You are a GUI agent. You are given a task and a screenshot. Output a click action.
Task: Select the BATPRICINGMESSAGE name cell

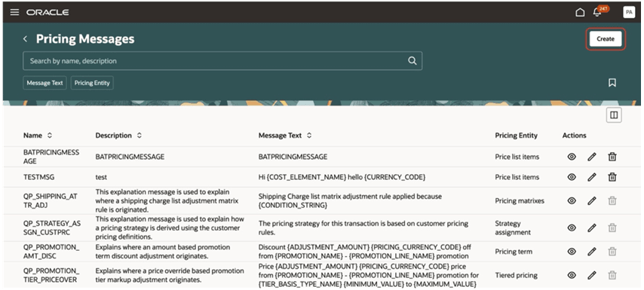tap(51, 157)
